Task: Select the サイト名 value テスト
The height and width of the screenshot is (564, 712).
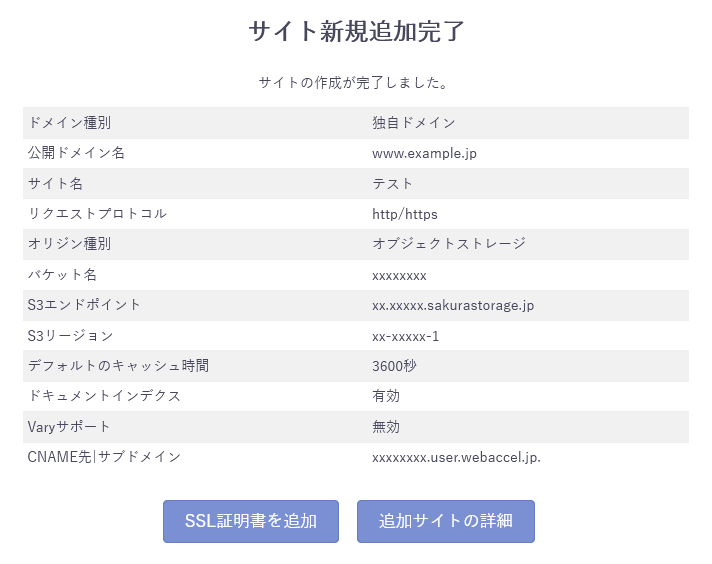Action: 393,184
